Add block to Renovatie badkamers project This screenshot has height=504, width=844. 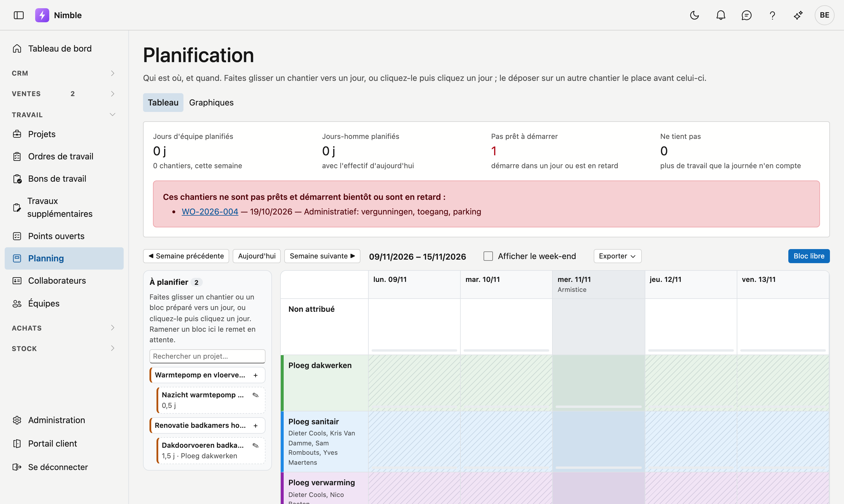point(256,425)
